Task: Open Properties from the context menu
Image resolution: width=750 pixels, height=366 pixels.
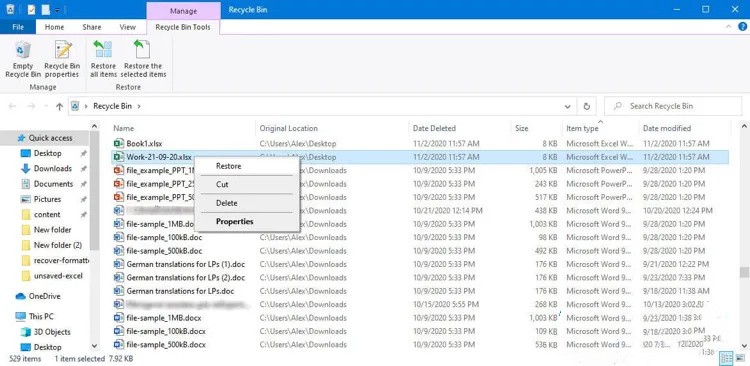Action: [x=234, y=222]
